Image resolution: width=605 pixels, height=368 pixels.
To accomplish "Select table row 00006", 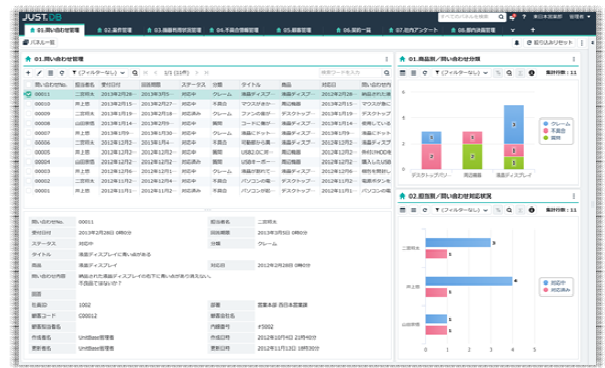I will click(x=208, y=143).
